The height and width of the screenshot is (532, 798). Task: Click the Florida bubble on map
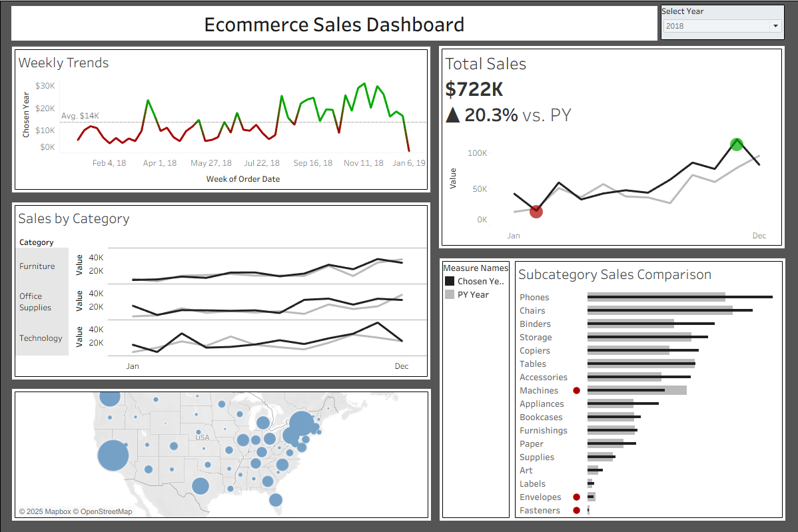[x=275, y=500]
